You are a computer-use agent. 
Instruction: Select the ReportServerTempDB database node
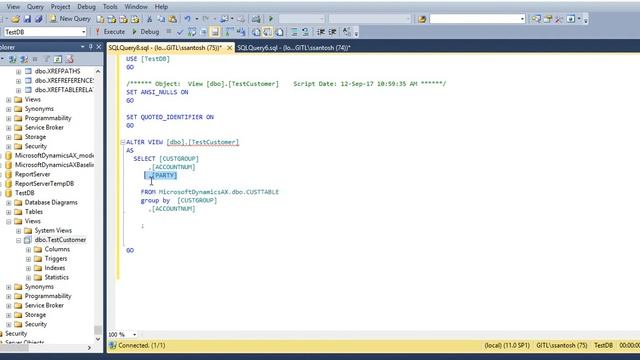[44, 184]
